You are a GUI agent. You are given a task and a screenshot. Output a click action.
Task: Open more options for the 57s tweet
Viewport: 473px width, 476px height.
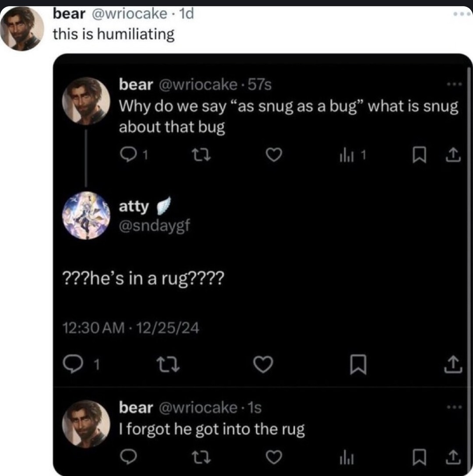[452, 84]
